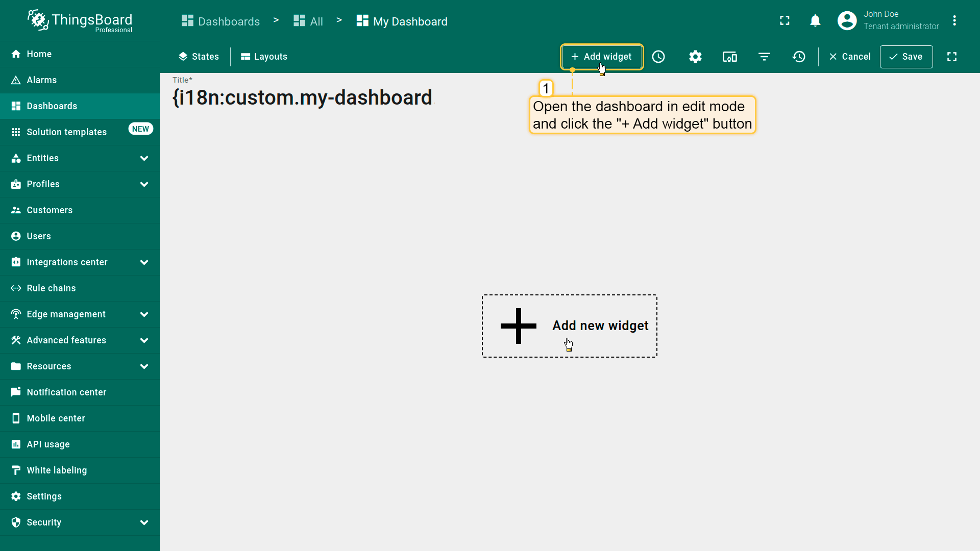Cancel dashboard editing
This screenshot has width=980, height=551.
click(x=850, y=57)
